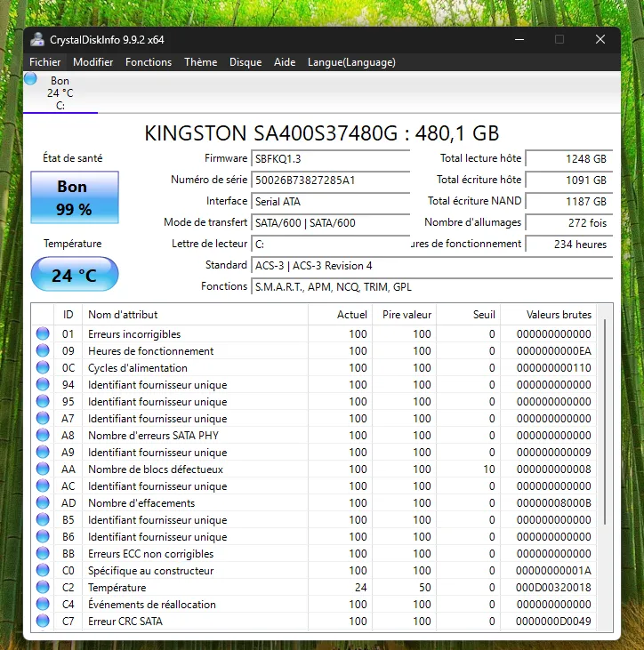Viewport: 644px width, 650px height.
Task: Click status orb of row ID 95
Action: coord(43,401)
